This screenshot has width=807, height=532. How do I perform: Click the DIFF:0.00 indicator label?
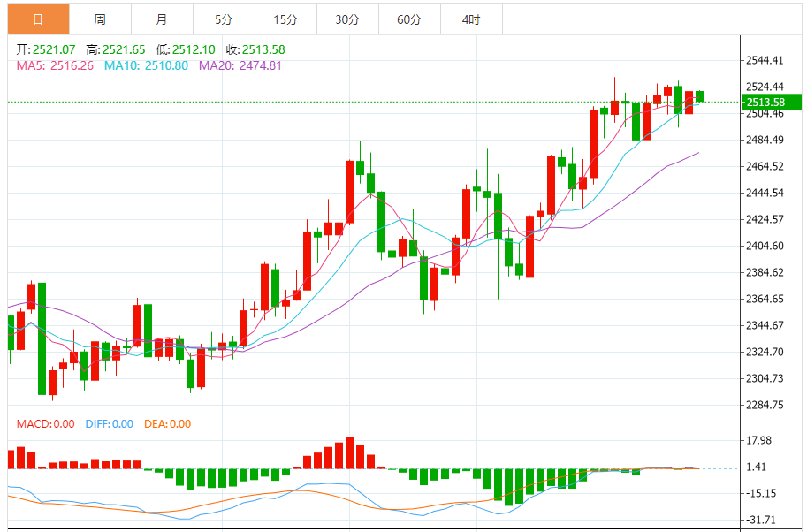click(x=109, y=424)
